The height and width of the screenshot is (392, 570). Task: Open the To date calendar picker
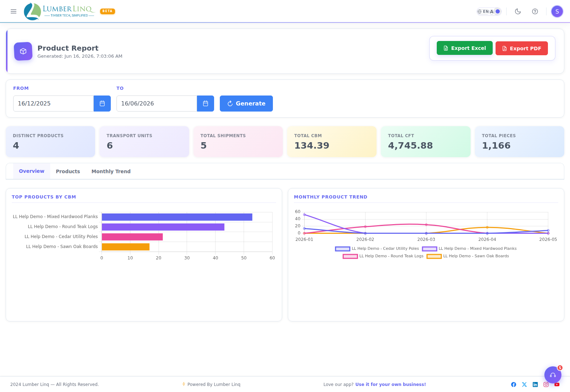click(206, 103)
